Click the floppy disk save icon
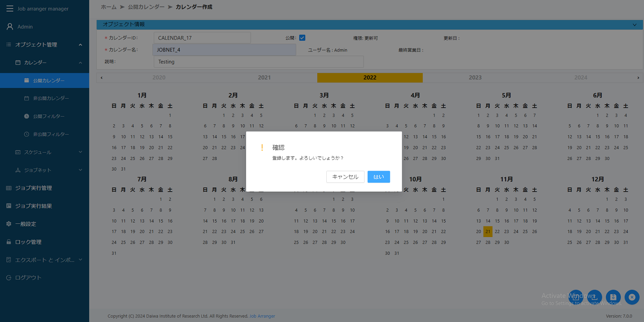 click(613, 297)
